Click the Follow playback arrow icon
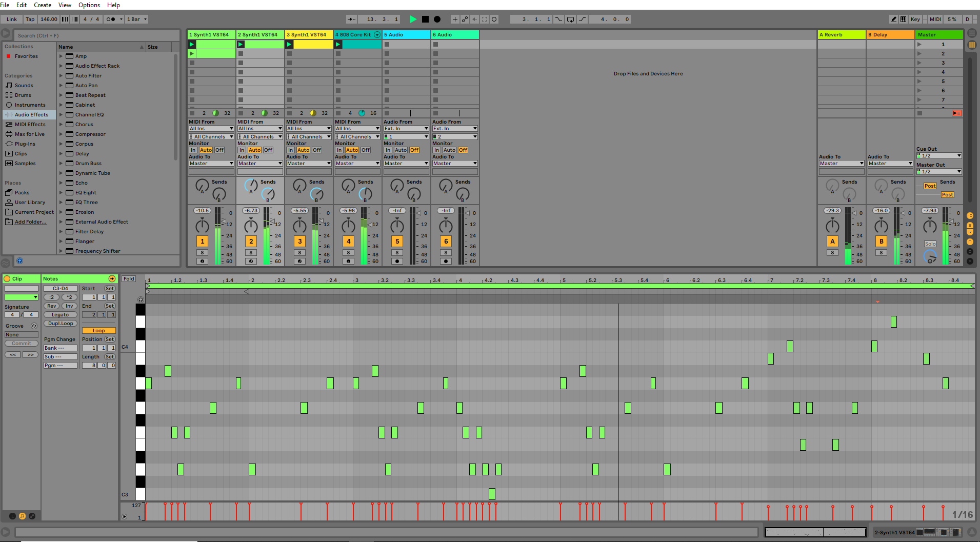Viewport: 980px width, 542px height. [351, 19]
